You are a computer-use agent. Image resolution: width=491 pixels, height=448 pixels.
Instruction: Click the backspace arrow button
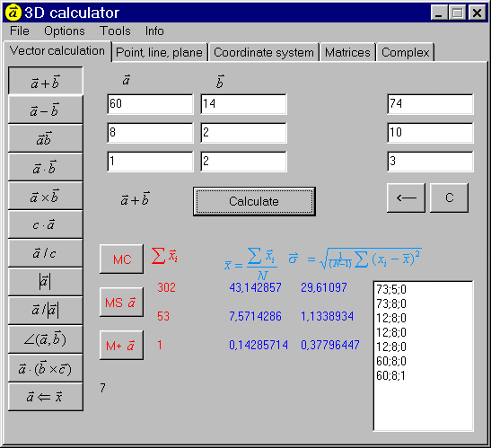pyautogui.click(x=406, y=198)
